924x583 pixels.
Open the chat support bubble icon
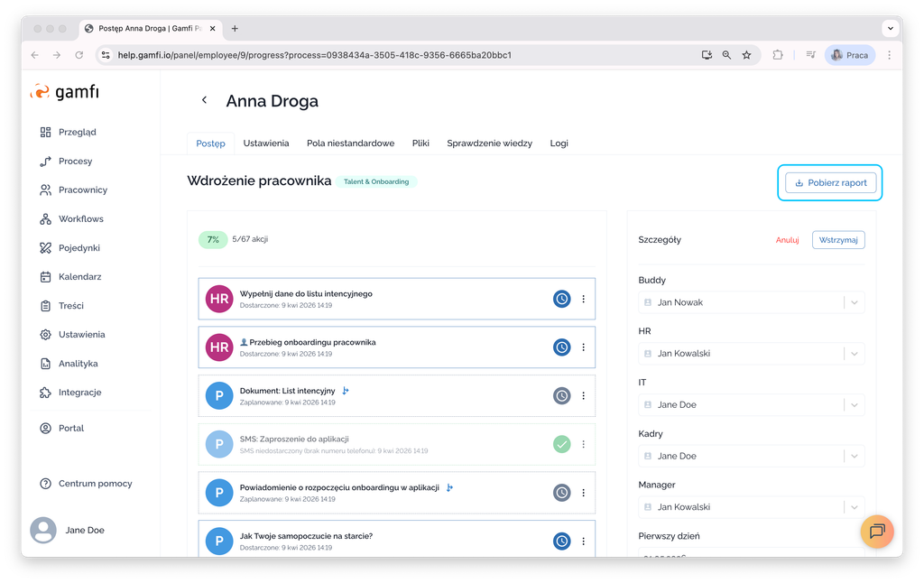[876, 532]
